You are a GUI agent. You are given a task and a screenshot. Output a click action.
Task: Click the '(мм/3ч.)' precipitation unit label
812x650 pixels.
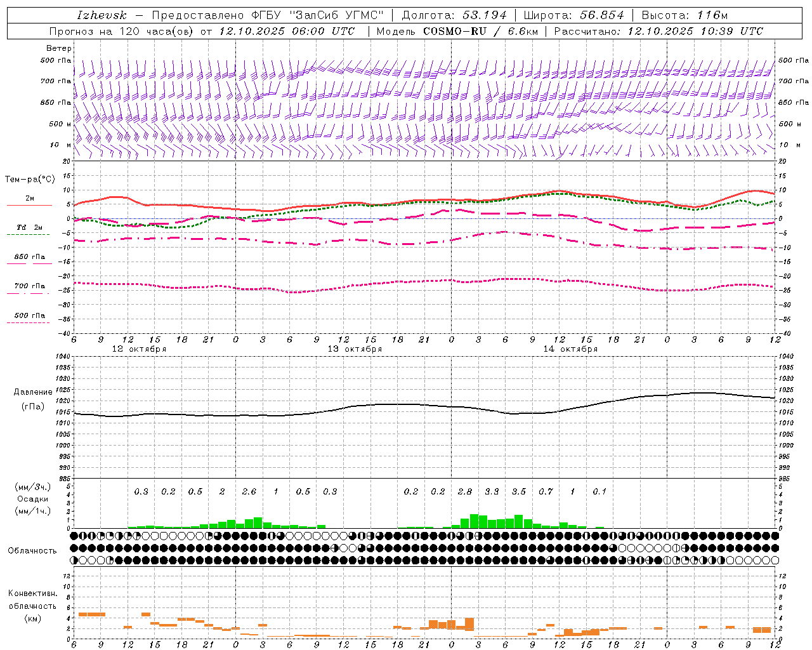click(33, 487)
